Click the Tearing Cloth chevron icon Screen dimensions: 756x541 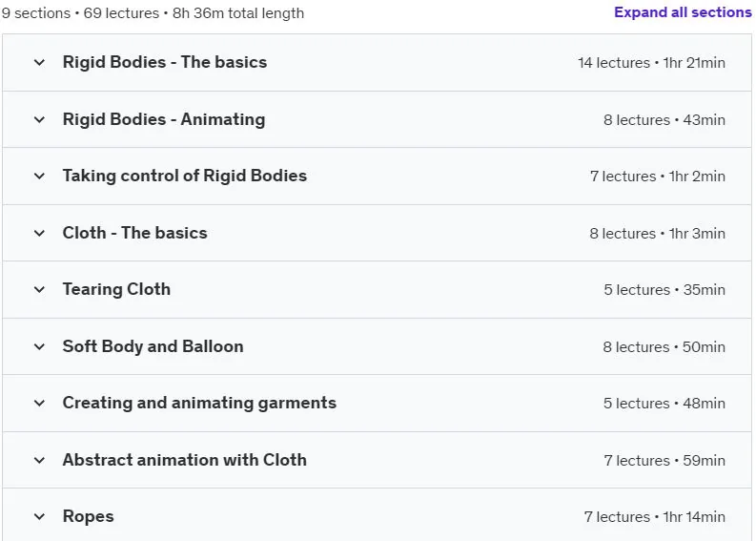click(39, 289)
